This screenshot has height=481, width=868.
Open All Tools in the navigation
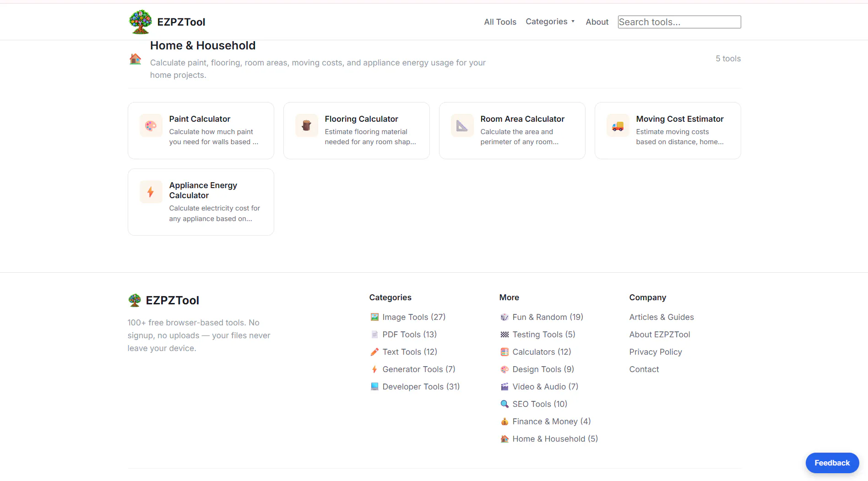click(500, 22)
